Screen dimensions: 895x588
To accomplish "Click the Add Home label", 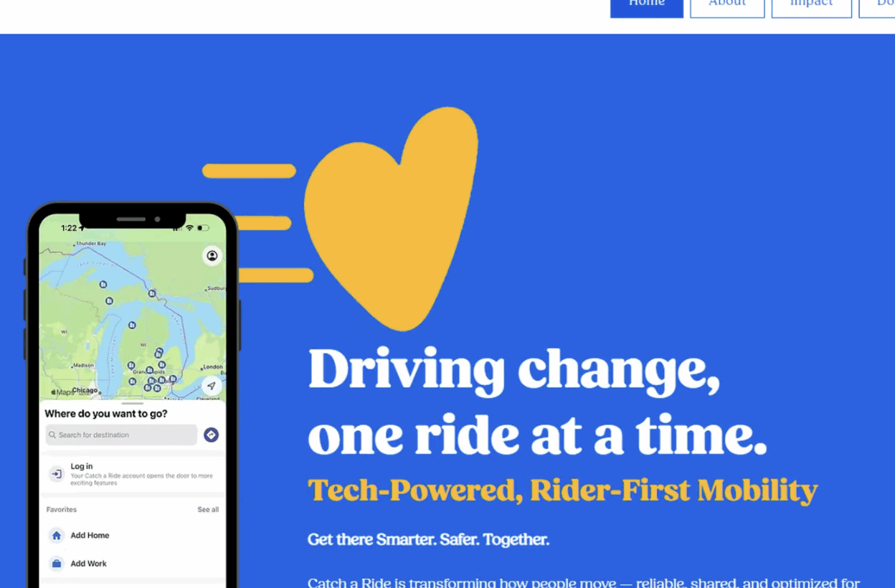I will point(90,536).
